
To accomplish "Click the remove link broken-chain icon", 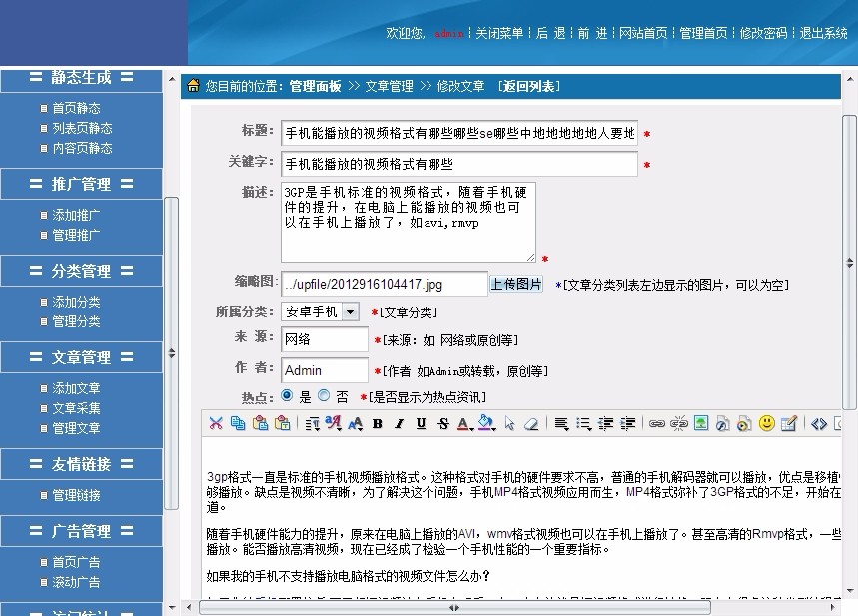I will 678,424.
